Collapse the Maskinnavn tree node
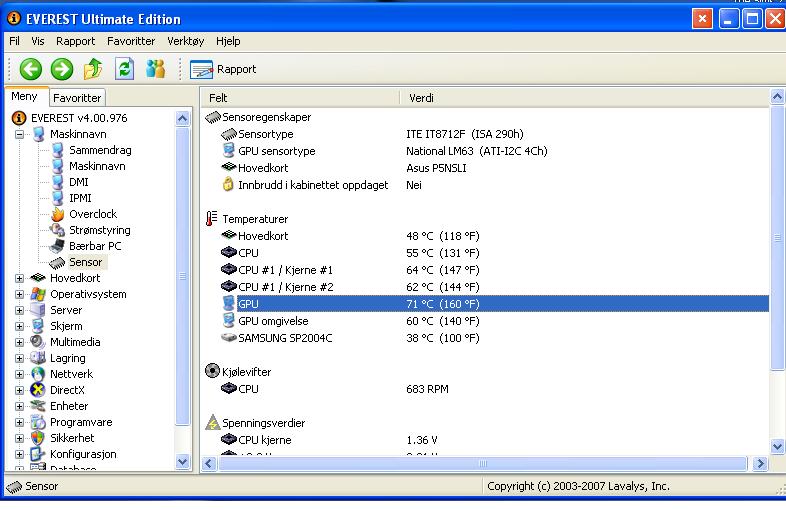Screen dimensions: 786x510 pos(19,134)
